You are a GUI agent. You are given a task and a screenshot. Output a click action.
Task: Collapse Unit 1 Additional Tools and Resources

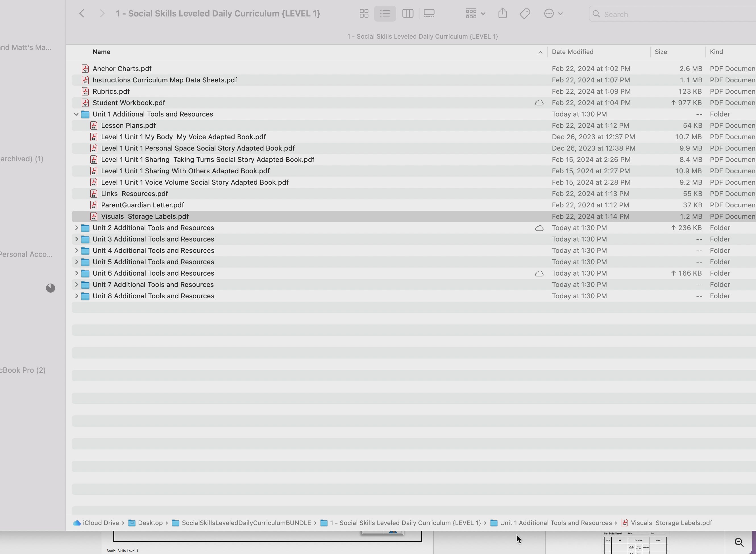76,114
